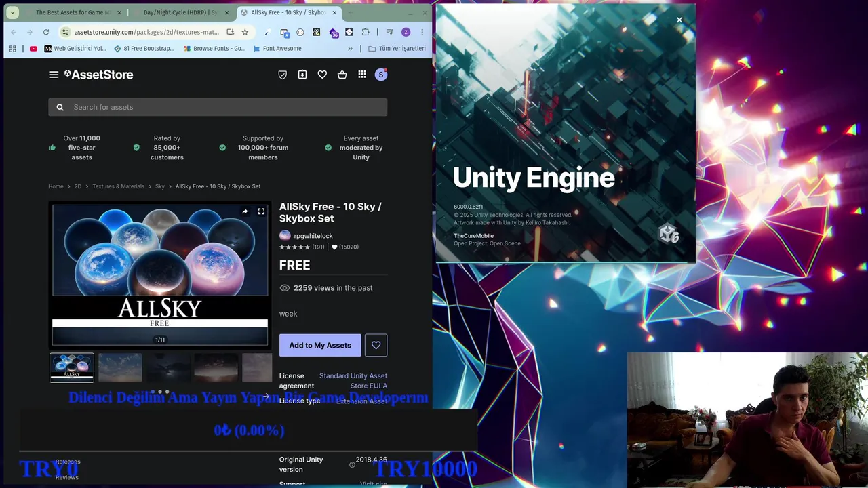
Task: Click next arrow in thumbnail strip
Action: [x=266, y=396]
